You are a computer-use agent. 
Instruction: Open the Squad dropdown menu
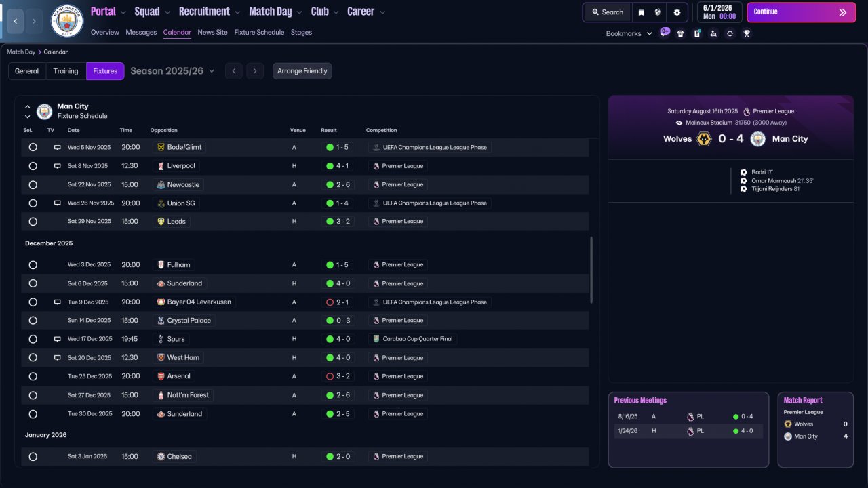(153, 12)
